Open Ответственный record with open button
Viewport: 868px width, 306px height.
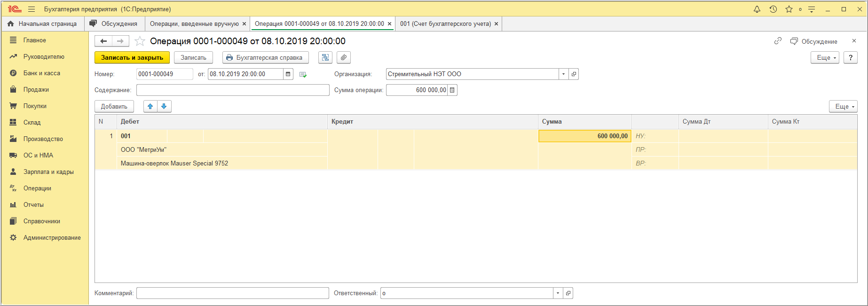(568, 293)
